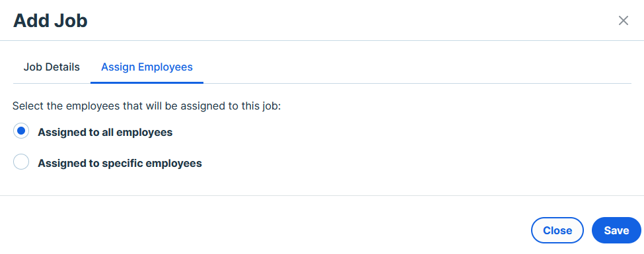Image resolution: width=644 pixels, height=254 pixels.
Task: Click the Add Job dialog title
Action: coord(50,20)
